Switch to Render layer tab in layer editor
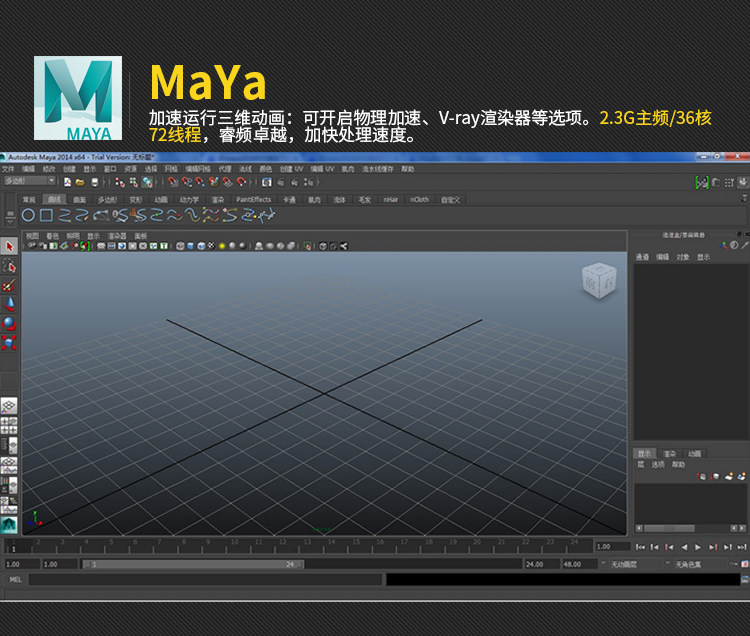750x636 pixels. tap(670, 453)
